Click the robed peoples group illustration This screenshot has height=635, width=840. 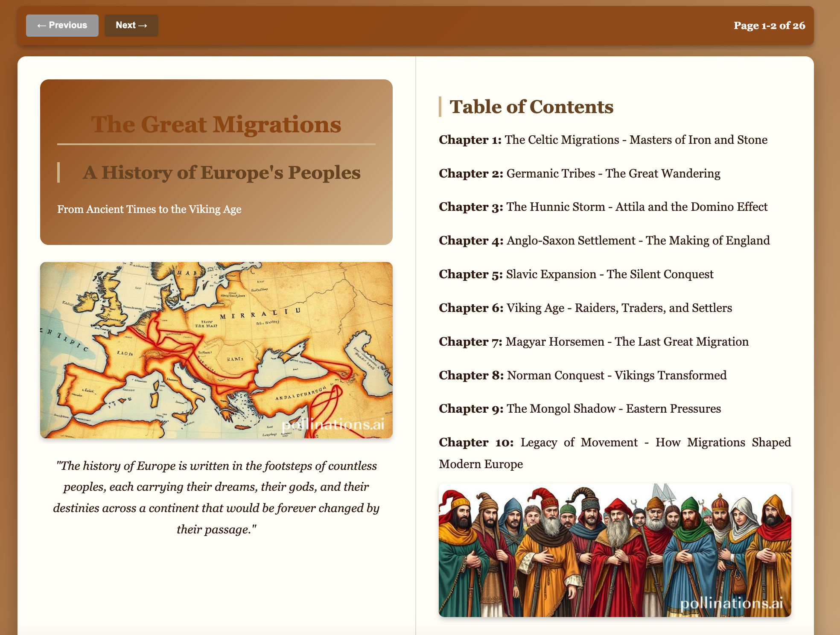pos(615,550)
